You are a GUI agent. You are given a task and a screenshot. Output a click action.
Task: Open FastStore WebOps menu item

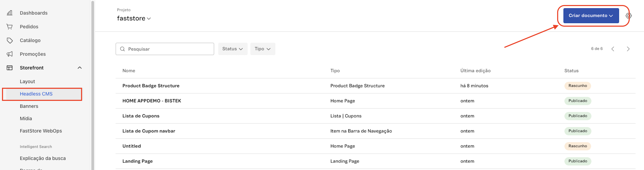pos(41,131)
